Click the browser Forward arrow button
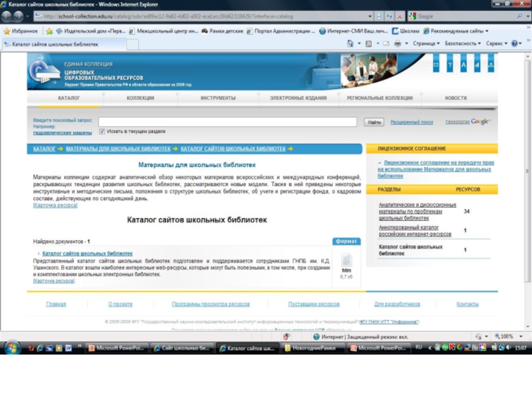Viewport: 532px width, 399px height. coord(19,16)
